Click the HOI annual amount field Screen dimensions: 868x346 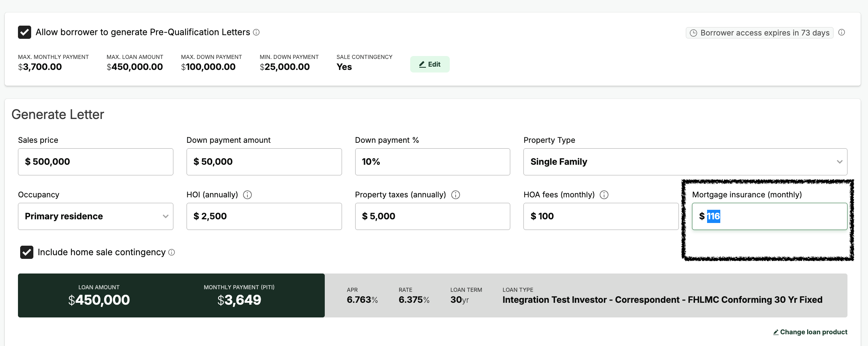(264, 216)
